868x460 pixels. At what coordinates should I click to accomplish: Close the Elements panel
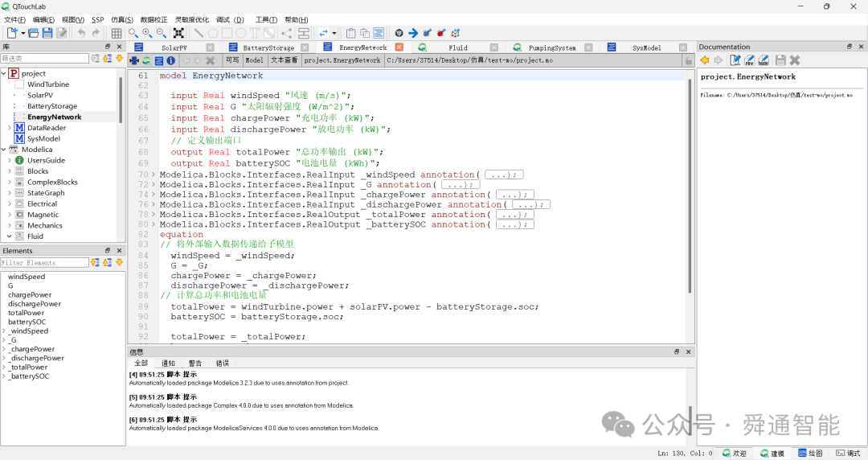click(119, 250)
